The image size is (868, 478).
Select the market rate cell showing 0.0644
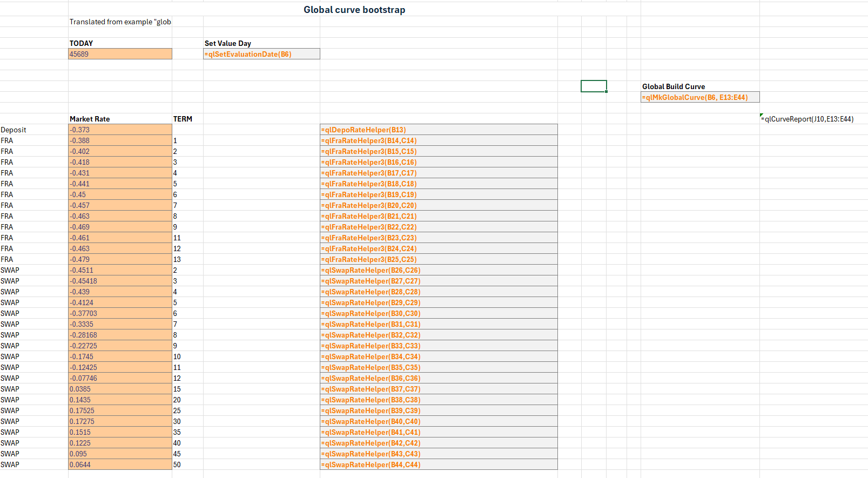coord(120,464)
